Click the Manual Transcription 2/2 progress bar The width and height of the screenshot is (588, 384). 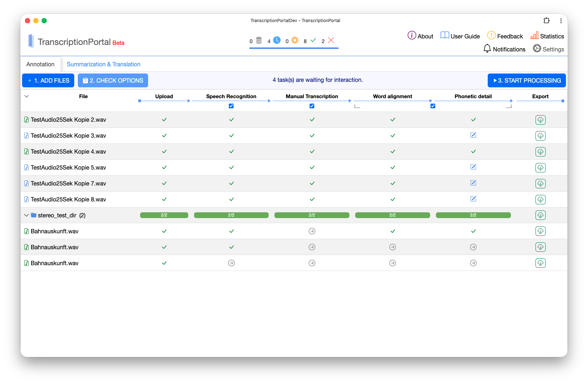(x=312, y=215)
